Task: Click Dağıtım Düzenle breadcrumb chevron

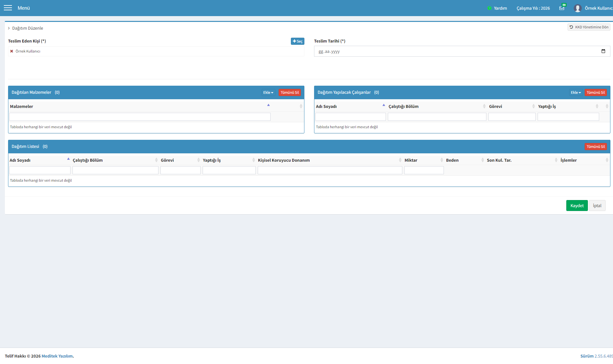Action: pos(9,28)
